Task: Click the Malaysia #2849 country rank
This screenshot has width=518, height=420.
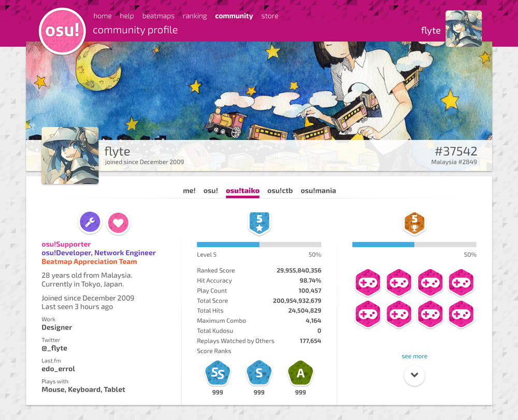Action: point(454,162)
